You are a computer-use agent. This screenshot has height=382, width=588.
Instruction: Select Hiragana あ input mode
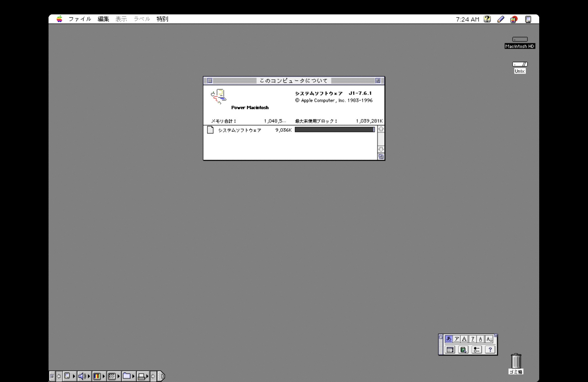coord(449,339)
